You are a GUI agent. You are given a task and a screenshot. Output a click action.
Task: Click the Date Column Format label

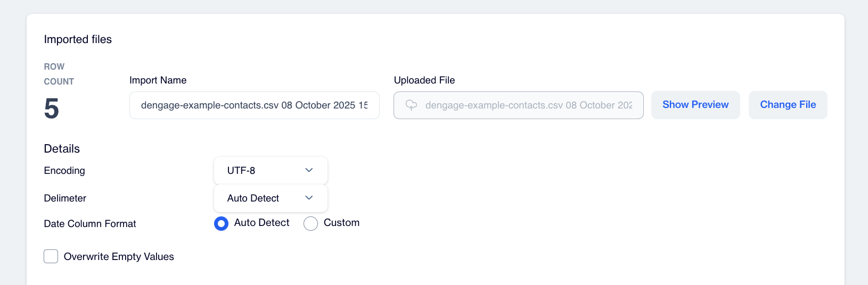(x=90, y=224)
